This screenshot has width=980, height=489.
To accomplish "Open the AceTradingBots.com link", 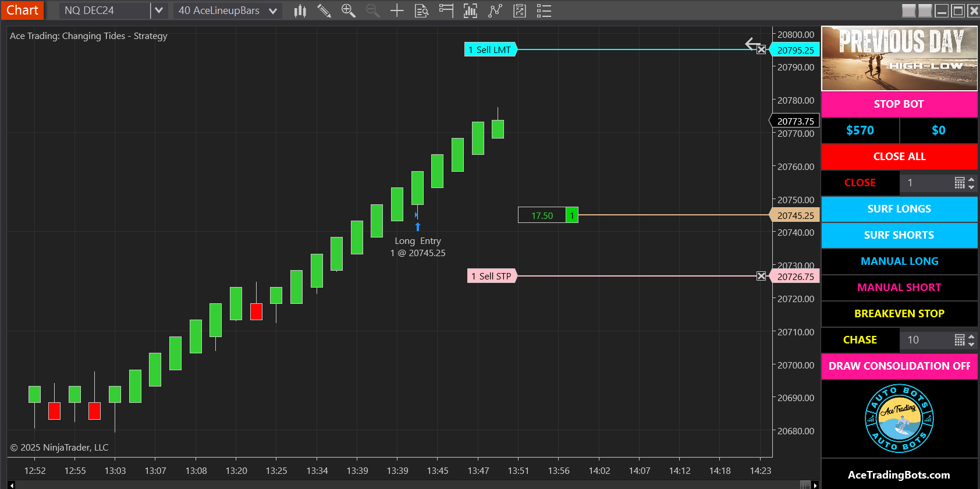I will [899, 475].
